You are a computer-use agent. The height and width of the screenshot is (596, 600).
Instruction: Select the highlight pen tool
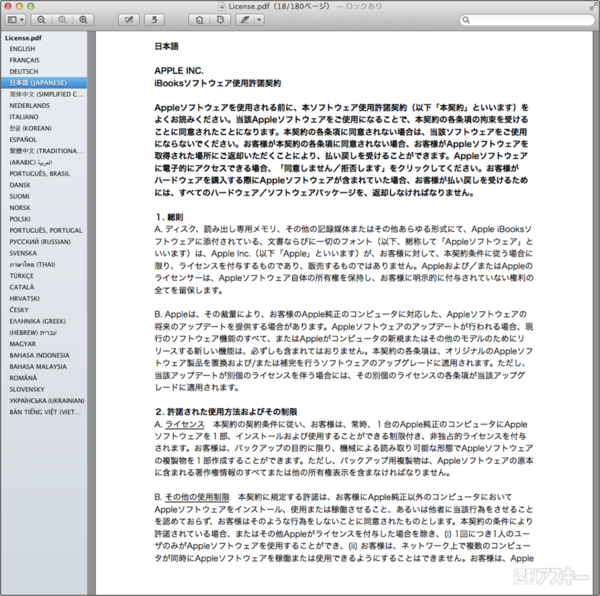click(245, 20)
